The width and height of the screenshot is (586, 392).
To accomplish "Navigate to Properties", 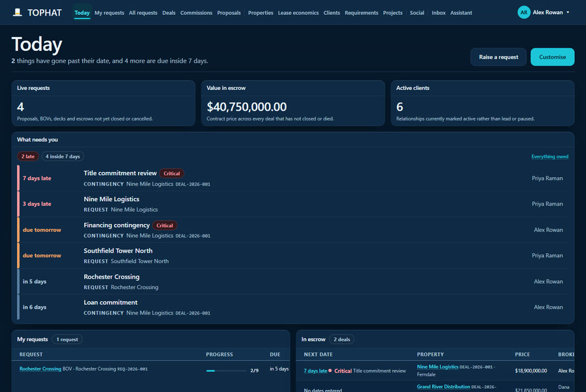I will pos(260,13).
